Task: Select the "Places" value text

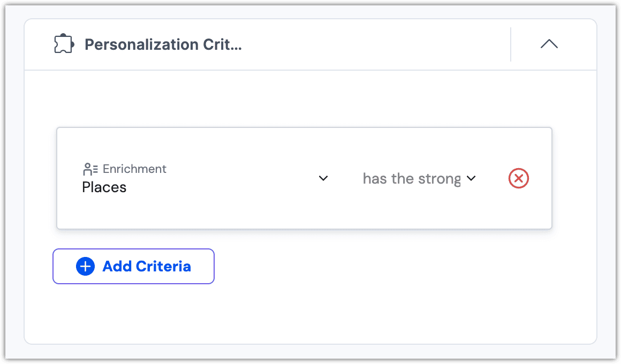Action: [104, 187]
